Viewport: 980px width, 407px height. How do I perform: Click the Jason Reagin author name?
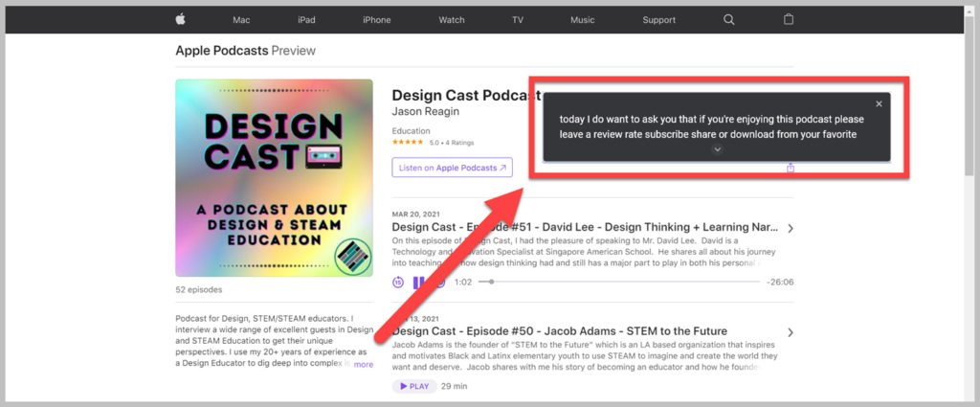[x=426, y=111]
